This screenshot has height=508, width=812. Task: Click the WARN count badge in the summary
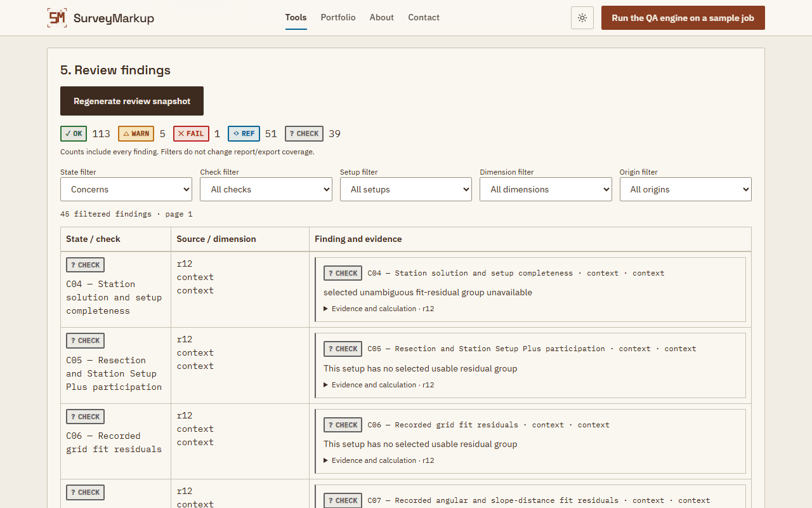click(136, 133)
